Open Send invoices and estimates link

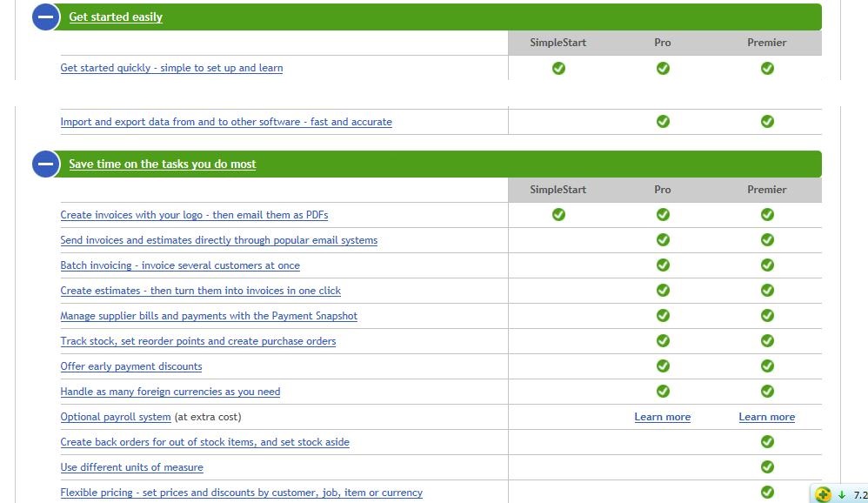click(x=218, y=240)
